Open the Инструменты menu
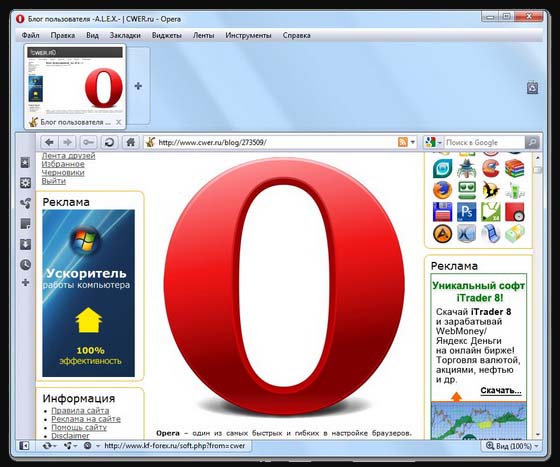 248,35
